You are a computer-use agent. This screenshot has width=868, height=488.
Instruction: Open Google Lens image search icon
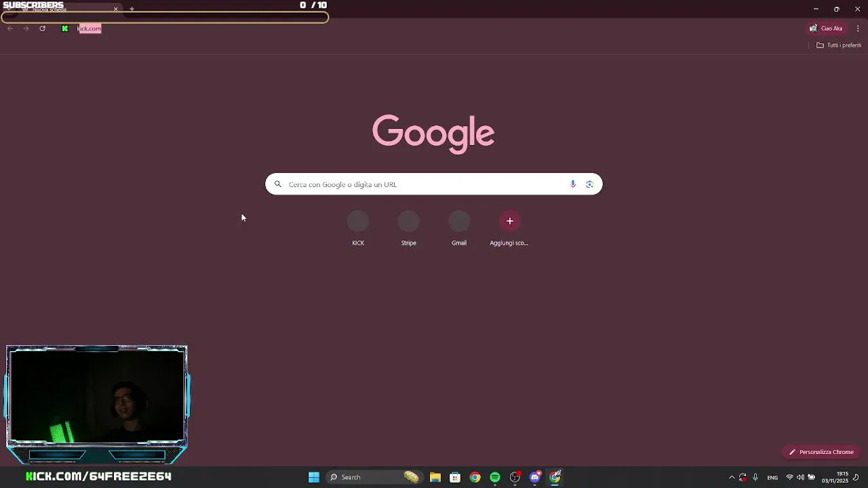coord(589,184)
